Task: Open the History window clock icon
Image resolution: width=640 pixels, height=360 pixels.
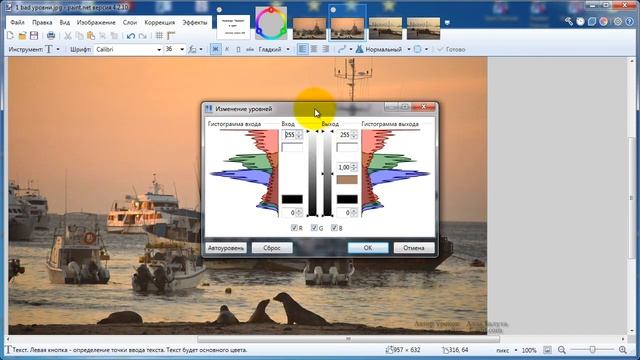Action: (x=580, y=22)
